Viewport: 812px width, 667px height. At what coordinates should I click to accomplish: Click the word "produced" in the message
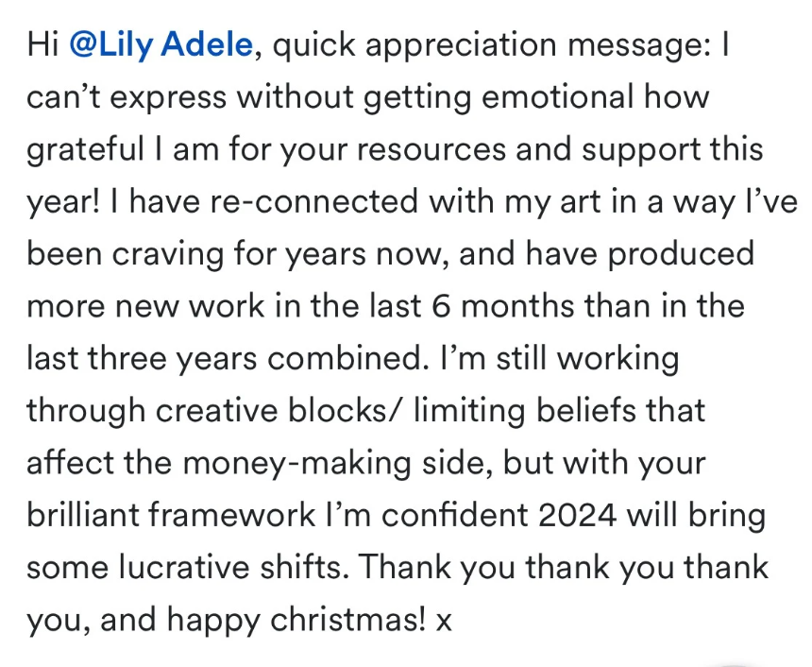(x=681, y=255)
